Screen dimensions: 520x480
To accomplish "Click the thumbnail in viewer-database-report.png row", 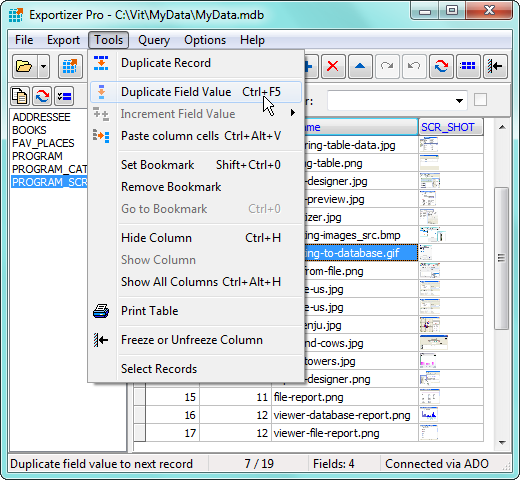I will [x=429, y=415].
